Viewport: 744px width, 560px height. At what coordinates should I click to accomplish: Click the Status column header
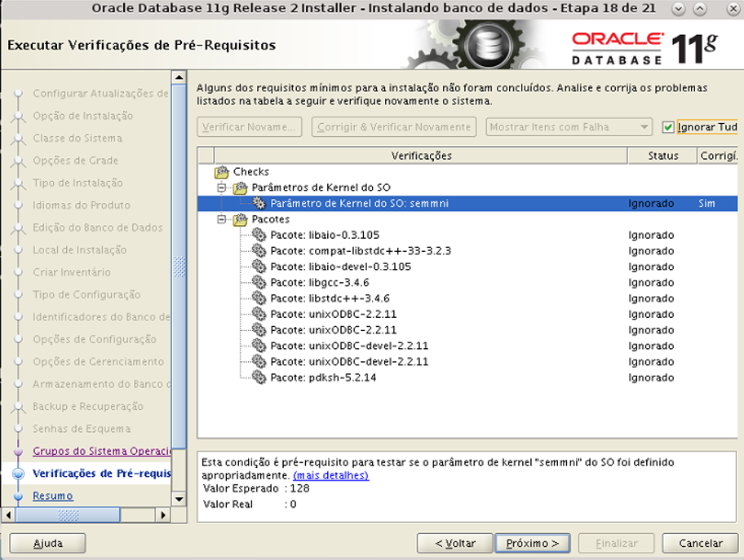click(x=663, y=156)
